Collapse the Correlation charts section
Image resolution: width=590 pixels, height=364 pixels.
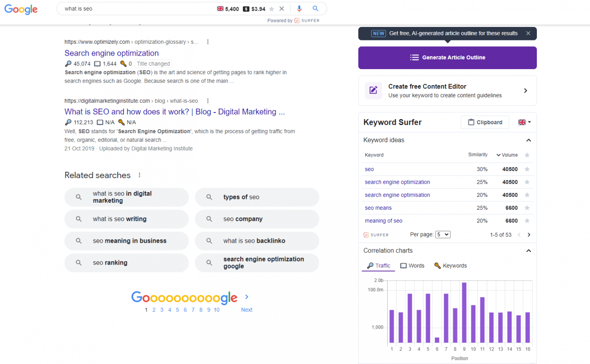point(528,251)
